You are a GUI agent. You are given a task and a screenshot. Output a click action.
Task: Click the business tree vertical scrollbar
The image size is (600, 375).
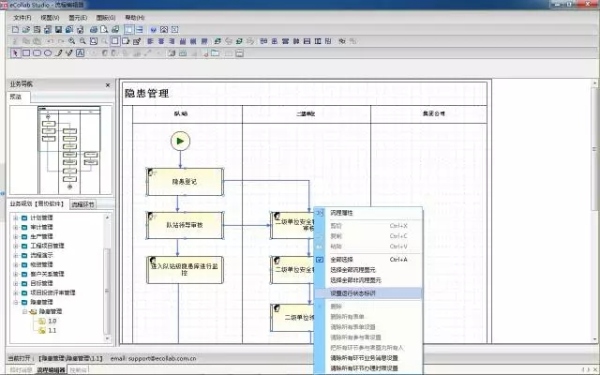[x=107, y=277]
